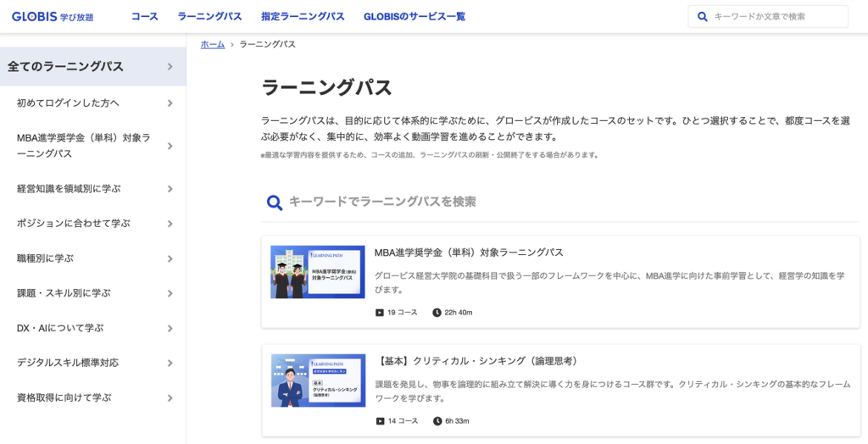
Task: Select 資格取得に向けて学ぶ in the sidebar
Action: [64, 397]
